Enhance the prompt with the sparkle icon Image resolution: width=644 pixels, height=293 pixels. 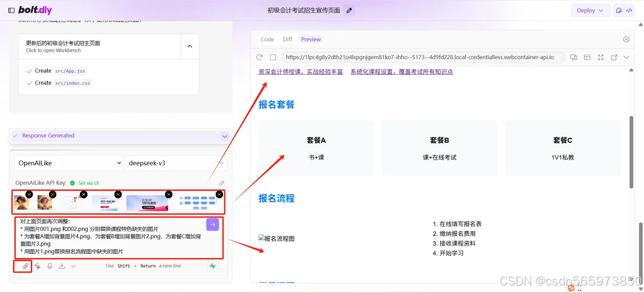(x=38, y=266)
